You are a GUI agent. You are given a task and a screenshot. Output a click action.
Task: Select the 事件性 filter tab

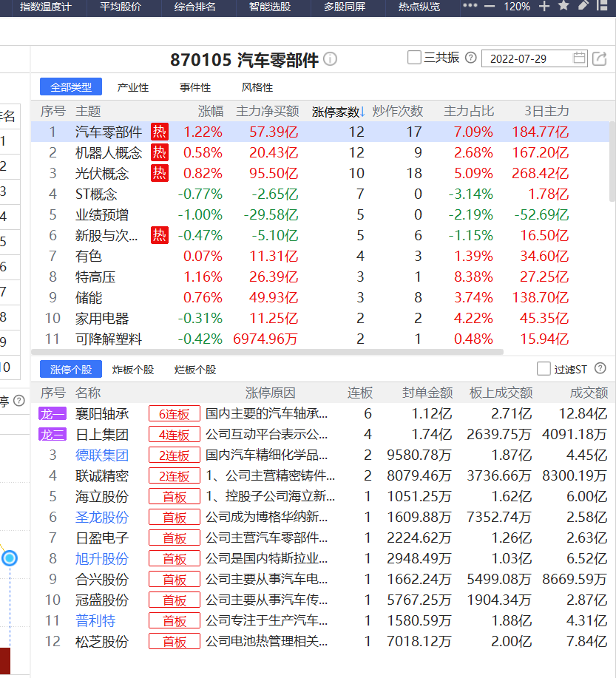195,87
